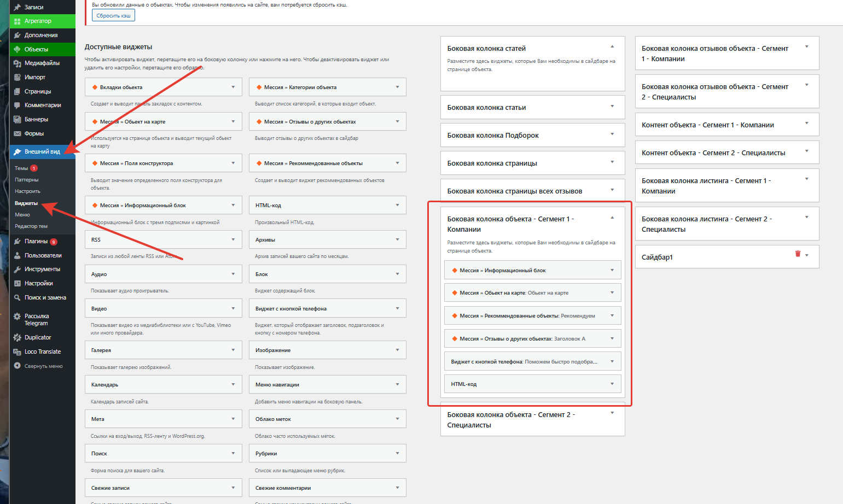Click the Свернуть меню collapse arrow icon
Viewport: 843px width, 504px height.
[x=18, y=366]
